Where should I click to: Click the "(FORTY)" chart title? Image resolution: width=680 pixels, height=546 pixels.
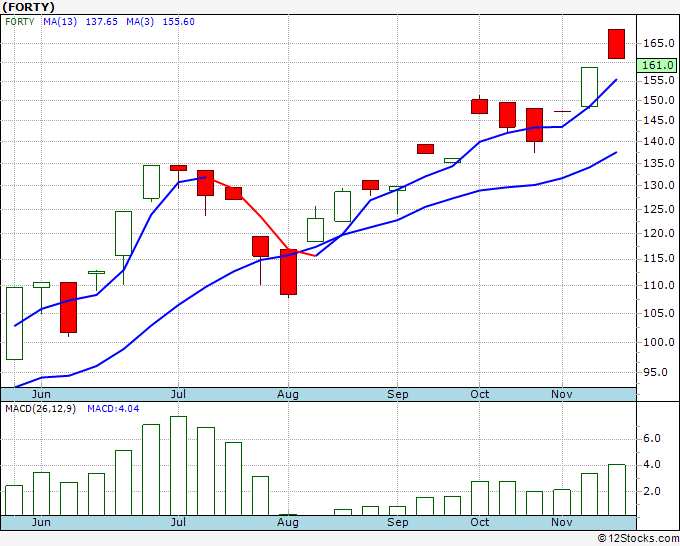click(28, 7)
